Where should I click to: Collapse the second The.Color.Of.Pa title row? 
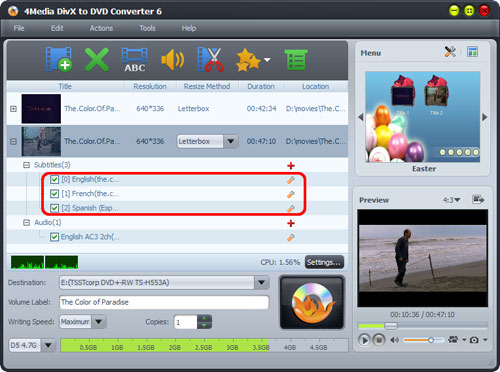(13, 141)
